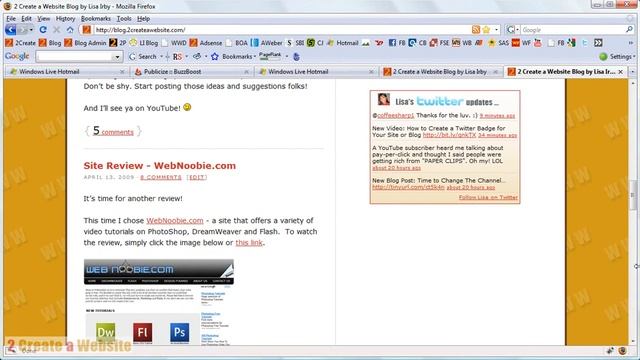
Task: Click the Google search box in navigation bar
Action: point(572,30)
